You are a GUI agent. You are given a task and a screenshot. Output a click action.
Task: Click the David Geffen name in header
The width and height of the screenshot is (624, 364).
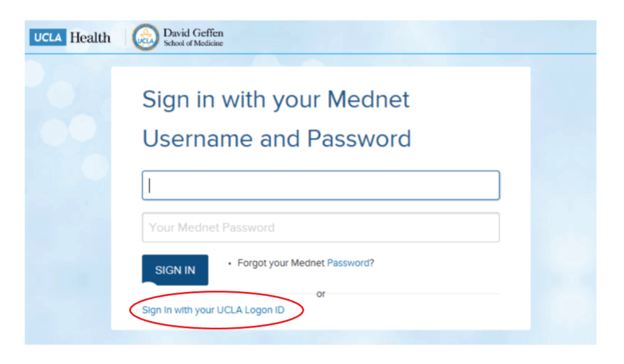click(193, 33)
